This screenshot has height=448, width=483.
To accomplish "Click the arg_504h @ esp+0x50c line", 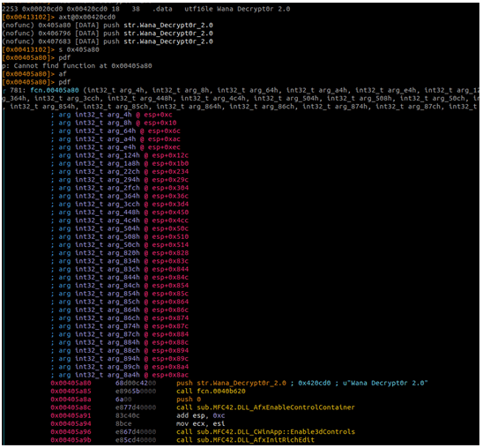I will [x=120, y=228].
